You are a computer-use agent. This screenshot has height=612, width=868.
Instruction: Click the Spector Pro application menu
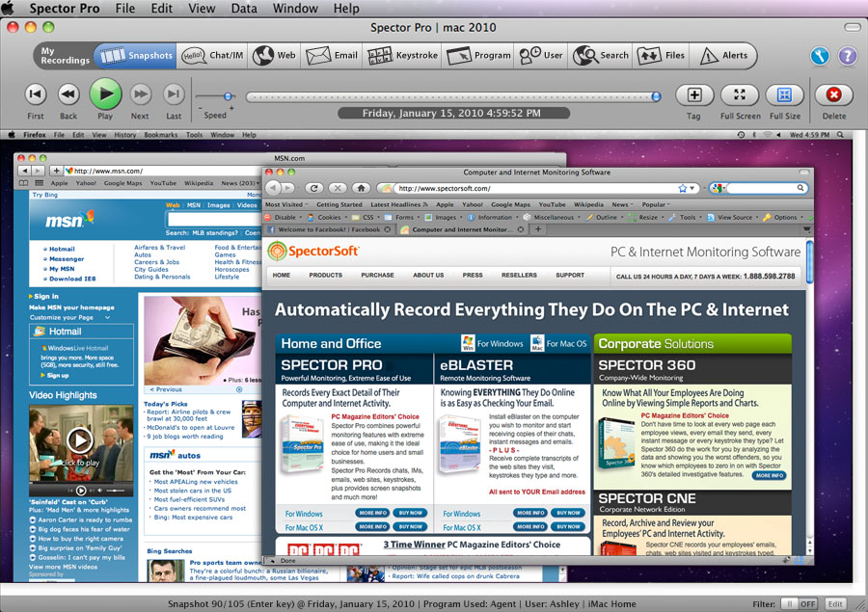click(x=65, y=9)
